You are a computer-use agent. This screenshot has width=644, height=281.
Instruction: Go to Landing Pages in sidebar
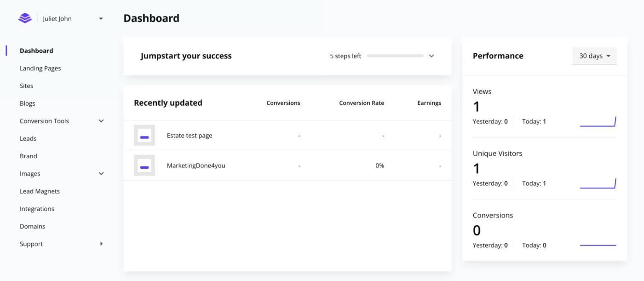pyautogui.click(x=40, y=68)
